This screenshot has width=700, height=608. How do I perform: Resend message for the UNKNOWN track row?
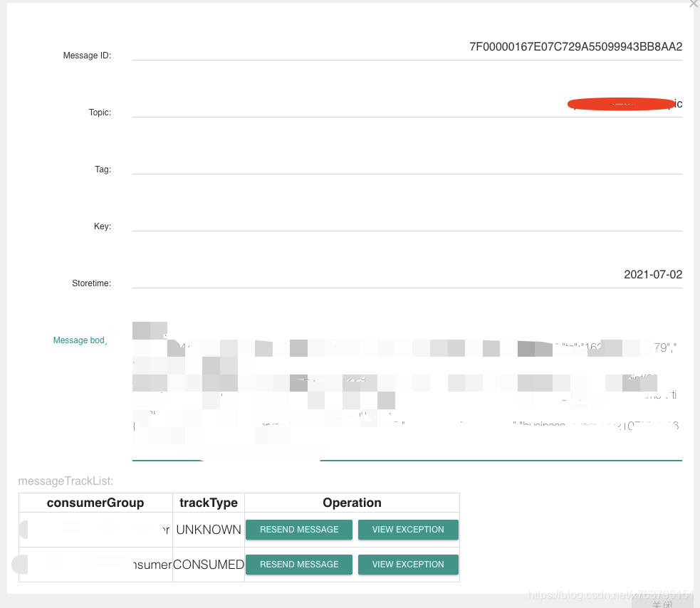point(299,530)
